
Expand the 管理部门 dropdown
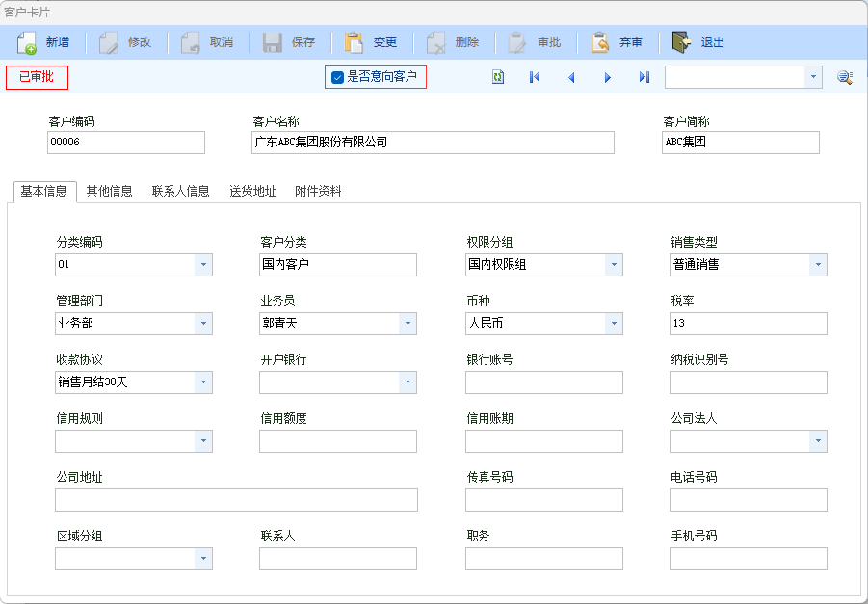pyautogui.click(x=203, y=324)
